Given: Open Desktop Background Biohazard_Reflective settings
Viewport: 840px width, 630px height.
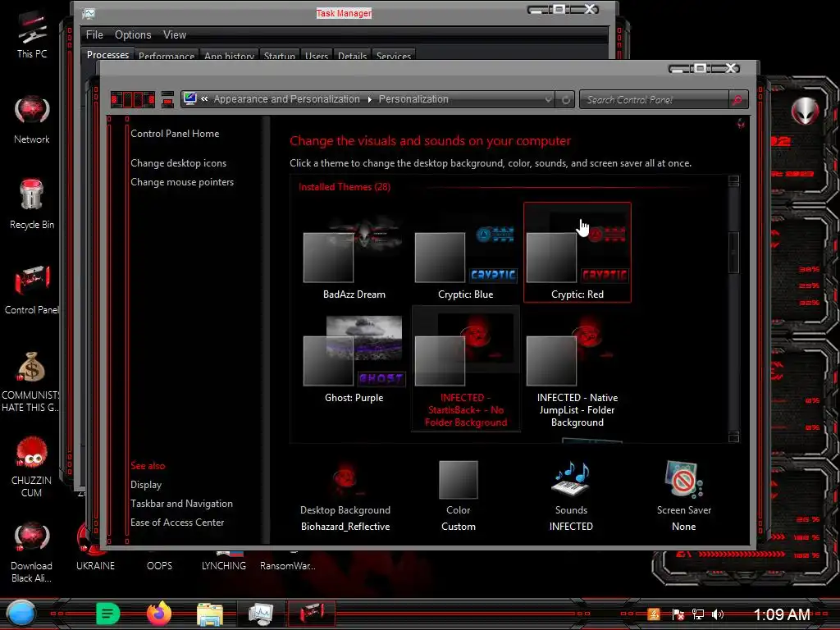Looking at the screenshot, I should tap(345, 495).
